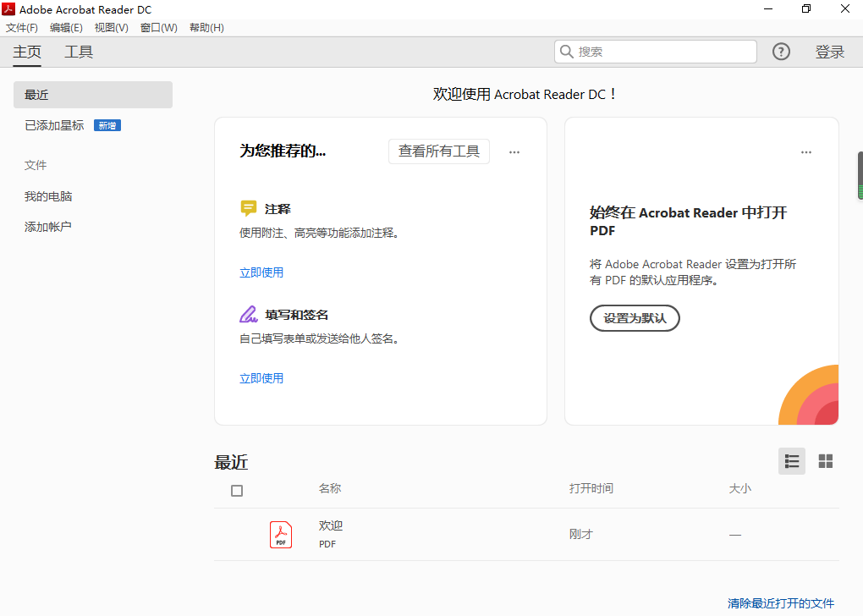
Task: Toggle the select-all checkbox in recent list
Action: (x=237, y=491)
